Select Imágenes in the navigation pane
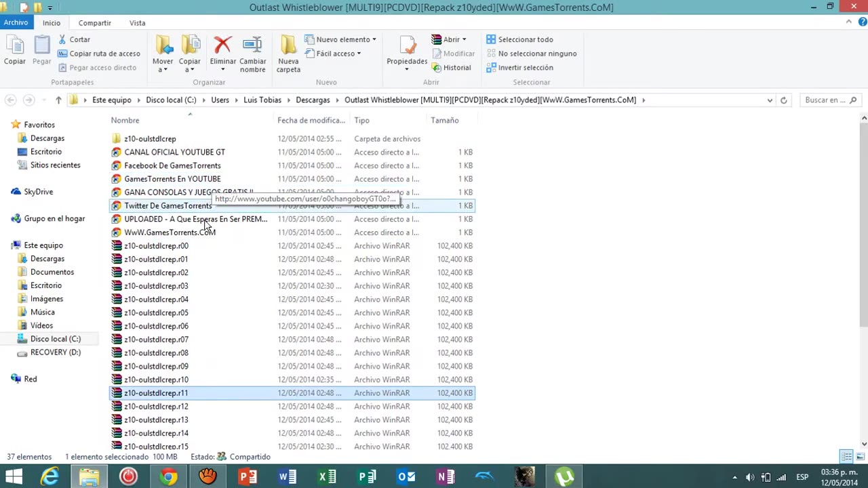The image size is (868, 488). (46, 299)
